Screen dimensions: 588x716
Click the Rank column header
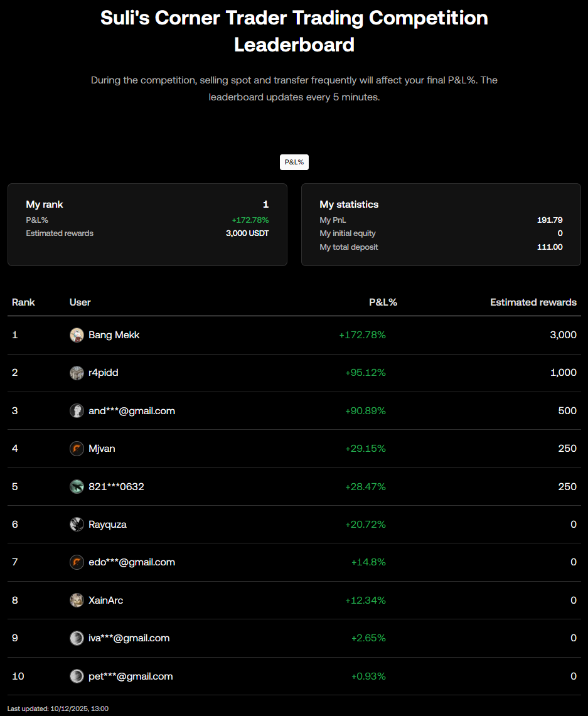coord(23,302)
